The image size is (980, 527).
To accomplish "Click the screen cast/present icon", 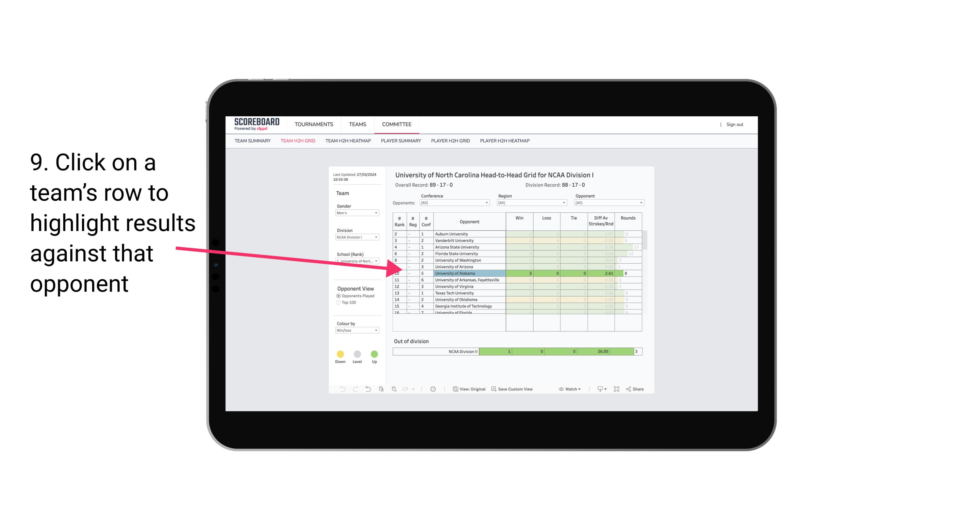I will coord(598,389).
